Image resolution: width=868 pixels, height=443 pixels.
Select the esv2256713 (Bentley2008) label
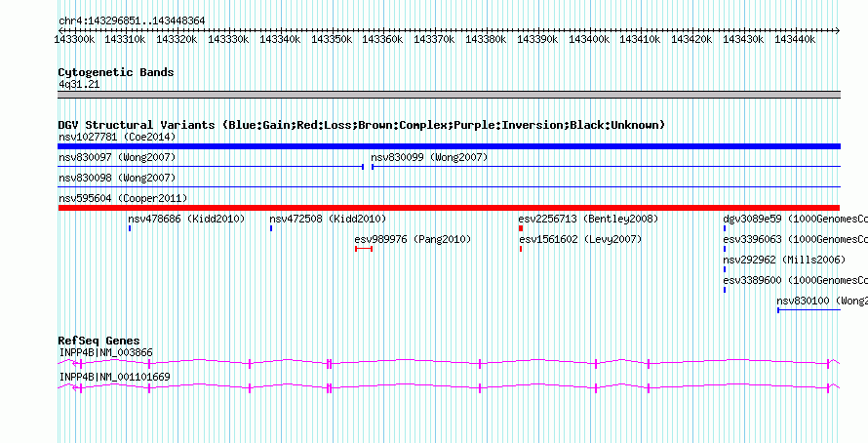point(588,219)
